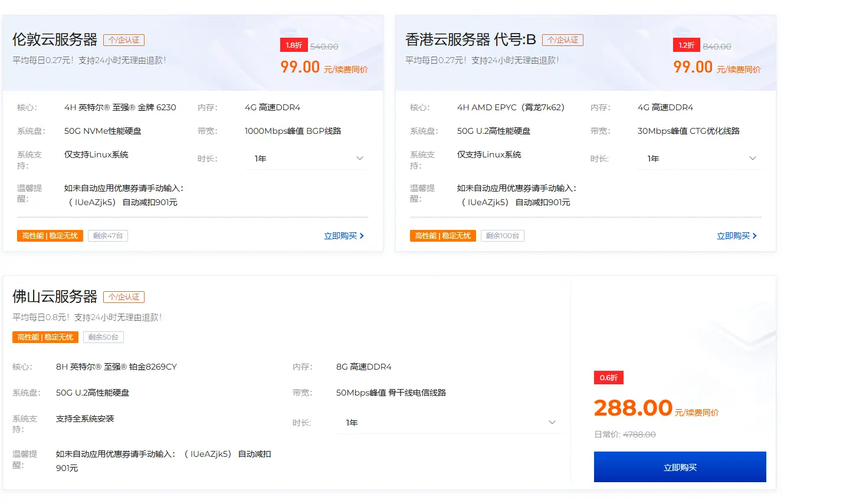Click the 1.2折 discount tag

click(x=687, y=45)
